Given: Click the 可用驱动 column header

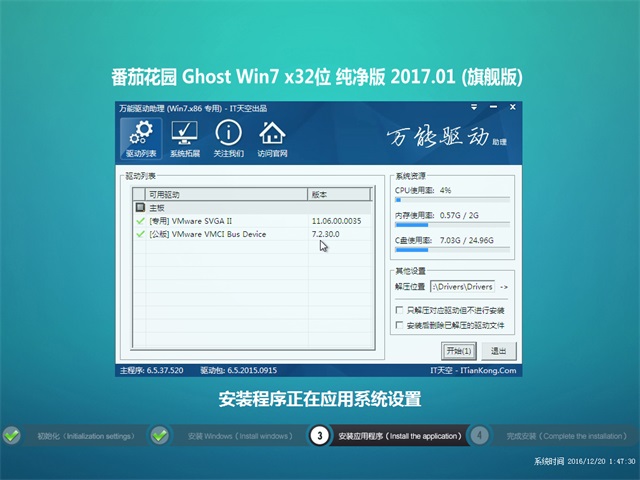Looking at the screenshot, I should coord(227,195).
